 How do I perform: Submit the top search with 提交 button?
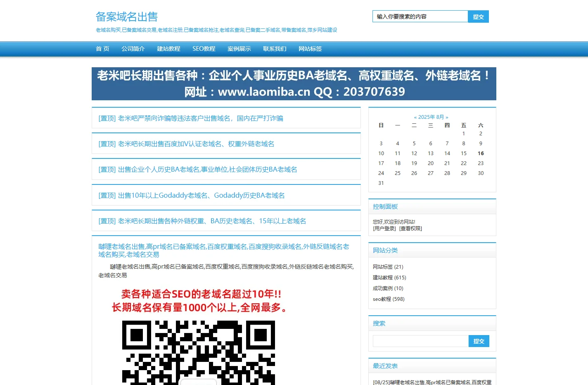478,17
